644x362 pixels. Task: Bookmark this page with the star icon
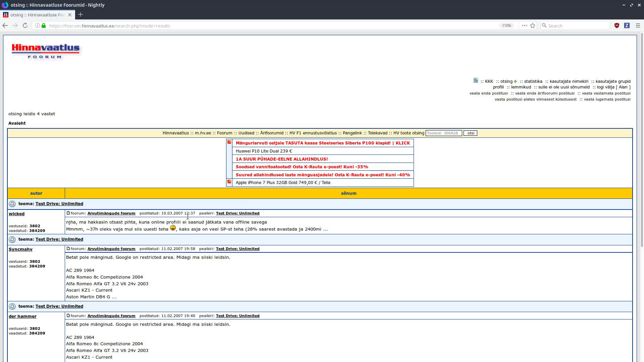[x=533, y=25]
